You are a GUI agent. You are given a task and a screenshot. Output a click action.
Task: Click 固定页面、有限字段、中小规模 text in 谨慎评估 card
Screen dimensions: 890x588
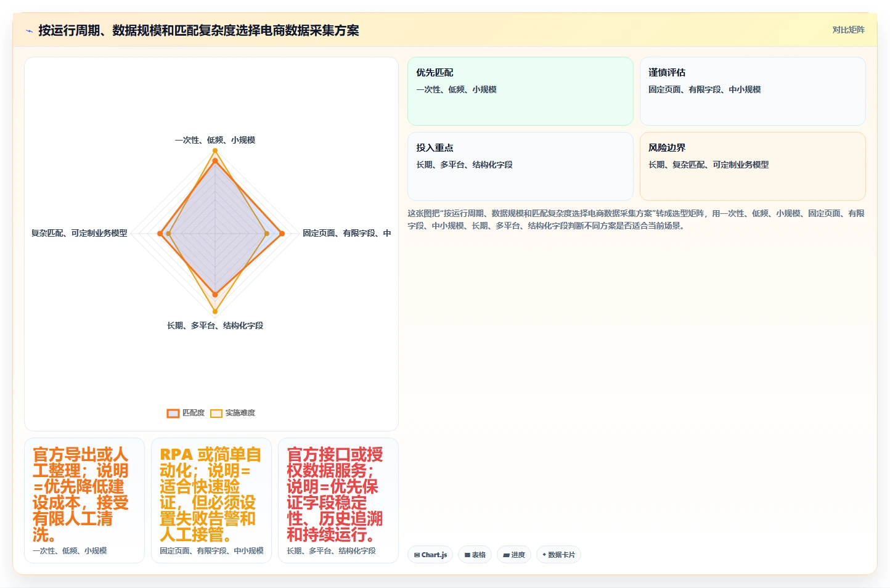(704, 89)
